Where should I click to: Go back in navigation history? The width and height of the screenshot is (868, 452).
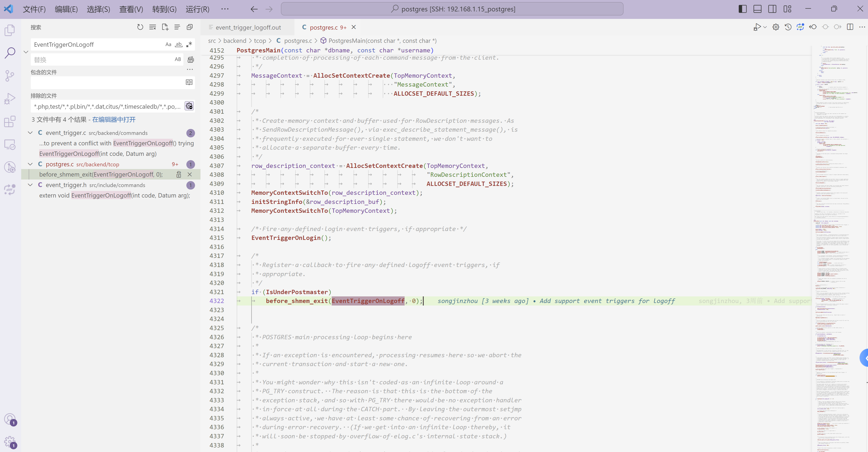pyautogui.click(x=254, y=9)
